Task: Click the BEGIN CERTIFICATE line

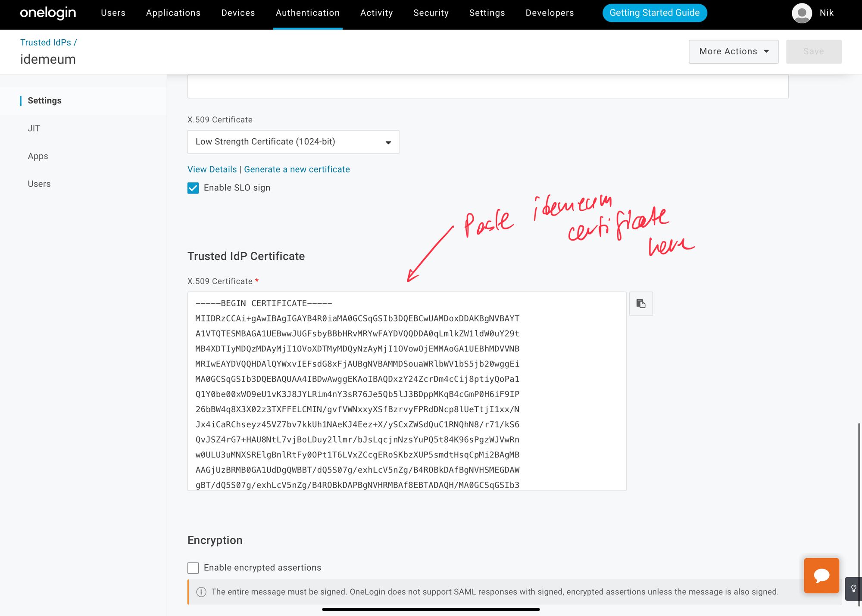Action: (x=264, y=303)
